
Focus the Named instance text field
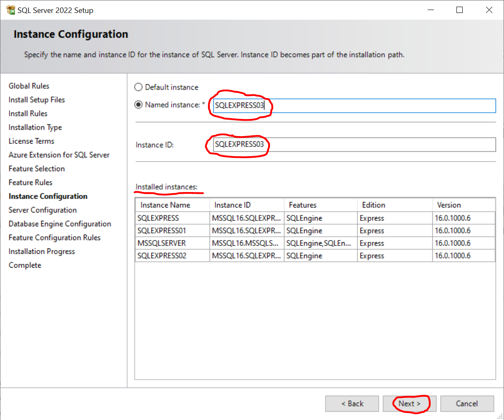(354, 106)
